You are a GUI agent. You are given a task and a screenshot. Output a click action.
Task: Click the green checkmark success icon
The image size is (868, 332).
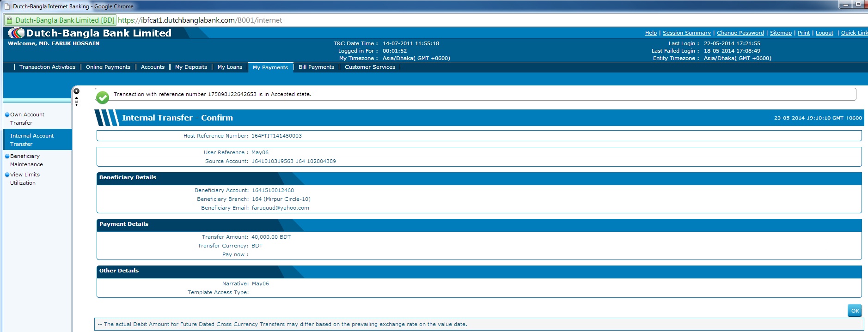coord(103,97)
